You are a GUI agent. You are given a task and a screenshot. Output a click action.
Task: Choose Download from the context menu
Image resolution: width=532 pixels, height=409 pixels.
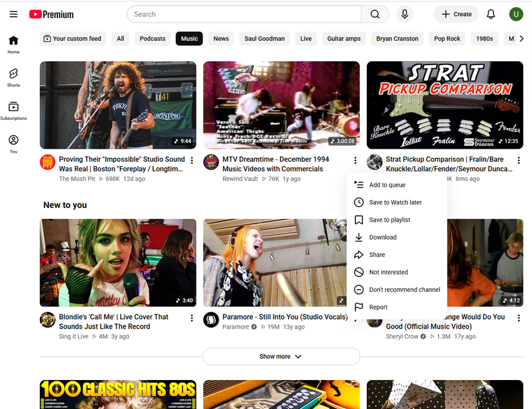click(x=397, y=237)
